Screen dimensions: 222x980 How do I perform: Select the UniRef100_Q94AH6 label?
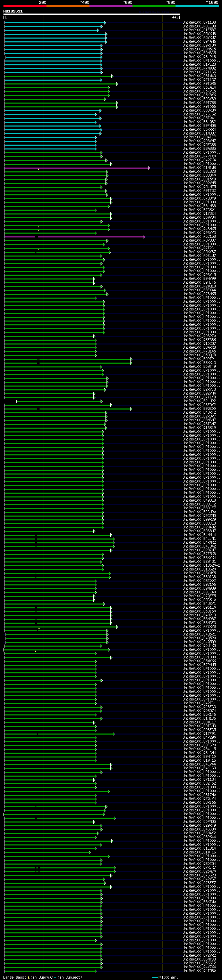pyautogui.click(x=199, y=41)
